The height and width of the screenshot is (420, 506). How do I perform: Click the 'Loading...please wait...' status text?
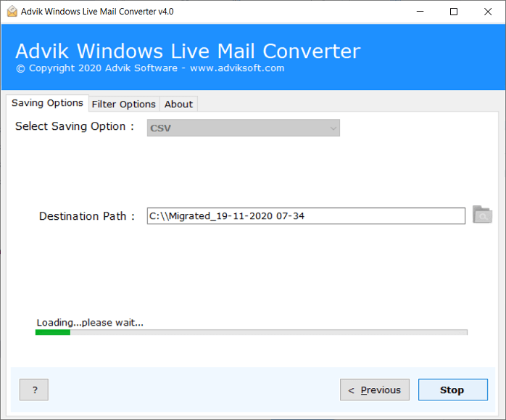(90, 323)
